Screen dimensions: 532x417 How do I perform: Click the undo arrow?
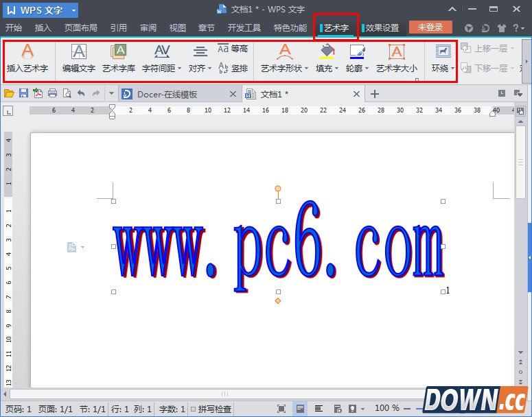coord(81,93)
